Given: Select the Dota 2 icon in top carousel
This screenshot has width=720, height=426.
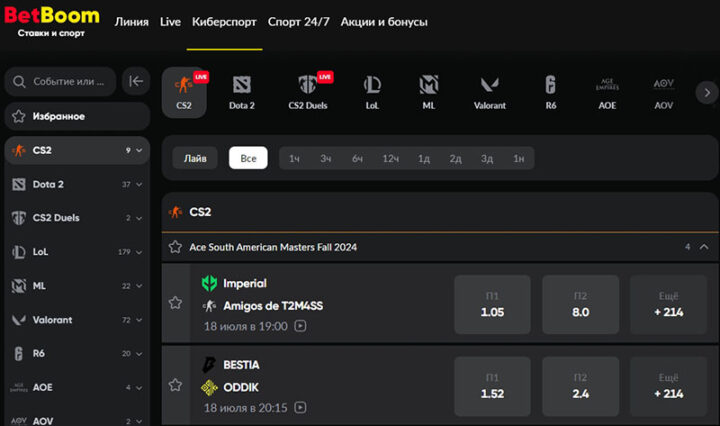Looking at the screenshot, I should point(242,91).
